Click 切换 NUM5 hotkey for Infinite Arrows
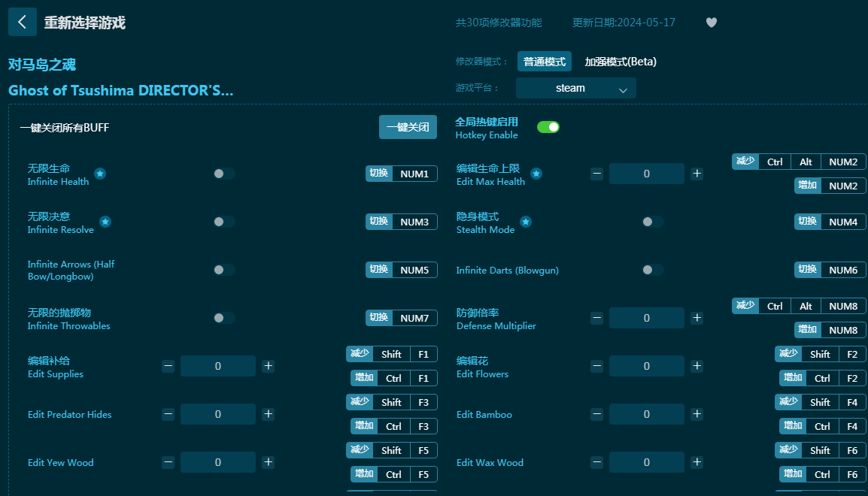 coord(402,270)
